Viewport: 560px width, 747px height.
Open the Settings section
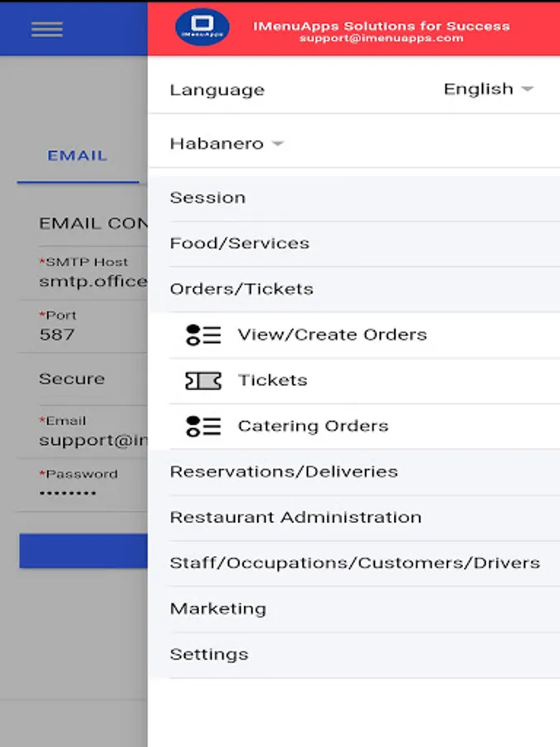pyautogui.click(x=353, y=655)
